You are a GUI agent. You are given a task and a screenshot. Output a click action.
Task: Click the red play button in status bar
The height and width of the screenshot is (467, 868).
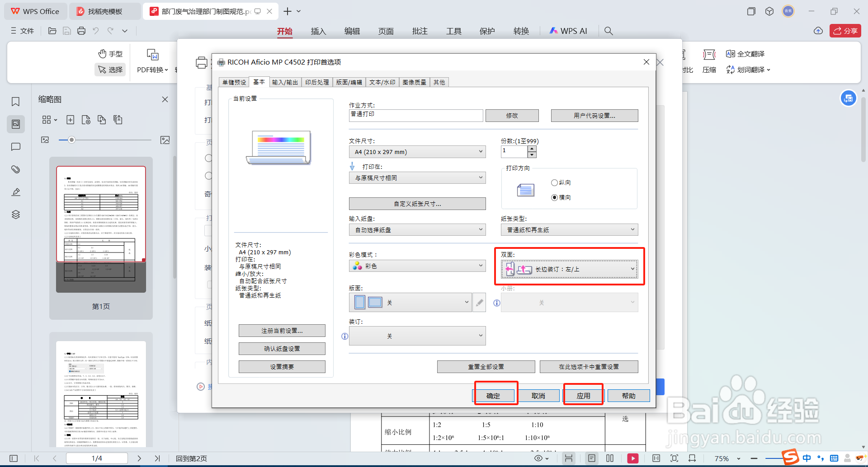(x=633, y=458)
